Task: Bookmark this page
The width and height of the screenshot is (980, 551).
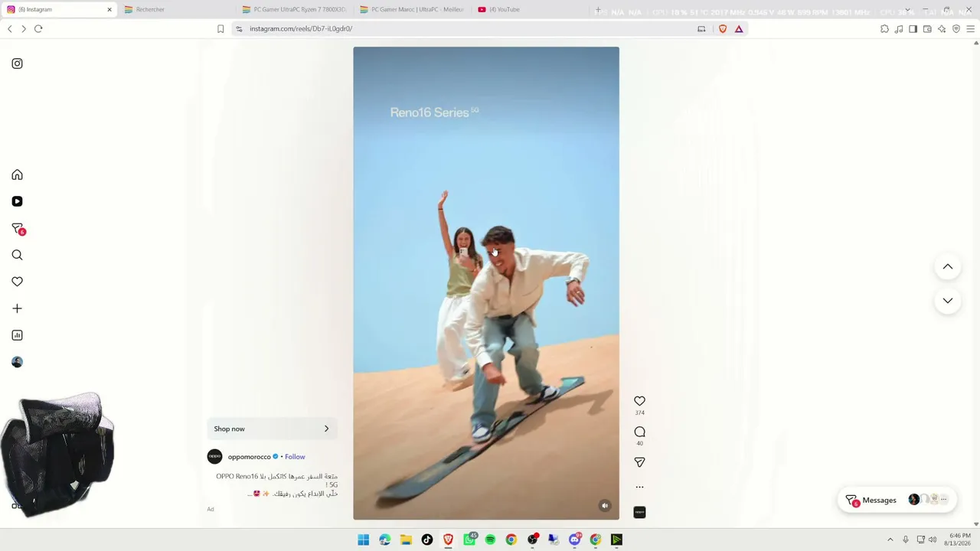Action: tap(220, 29)
